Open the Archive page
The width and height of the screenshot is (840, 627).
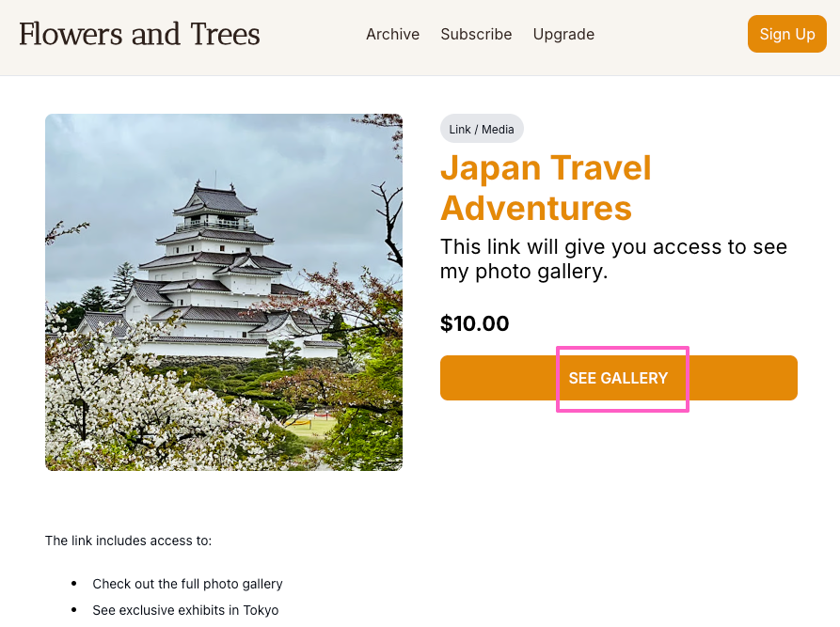click(x=392, y=35)
